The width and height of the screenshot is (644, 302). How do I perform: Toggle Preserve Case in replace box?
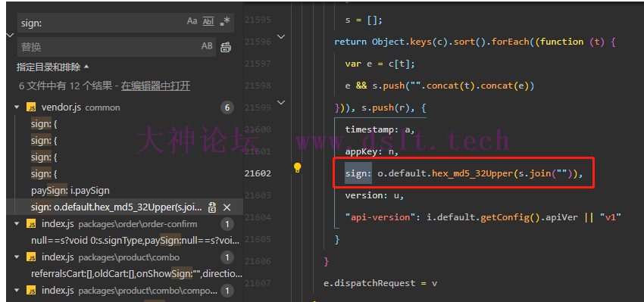(x=207, y=46)
